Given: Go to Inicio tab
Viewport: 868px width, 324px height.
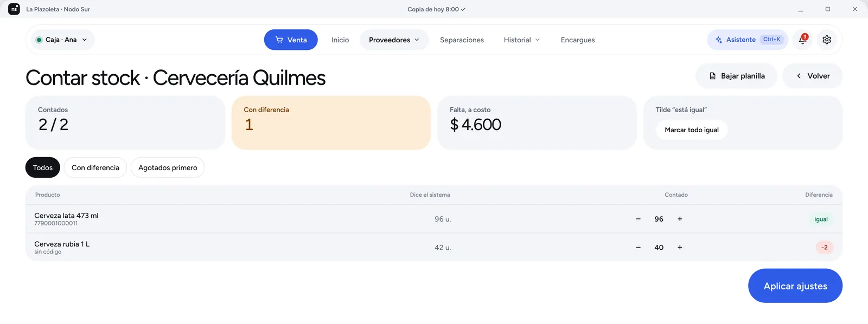Looking at the screenshot, I should [340, 40].
